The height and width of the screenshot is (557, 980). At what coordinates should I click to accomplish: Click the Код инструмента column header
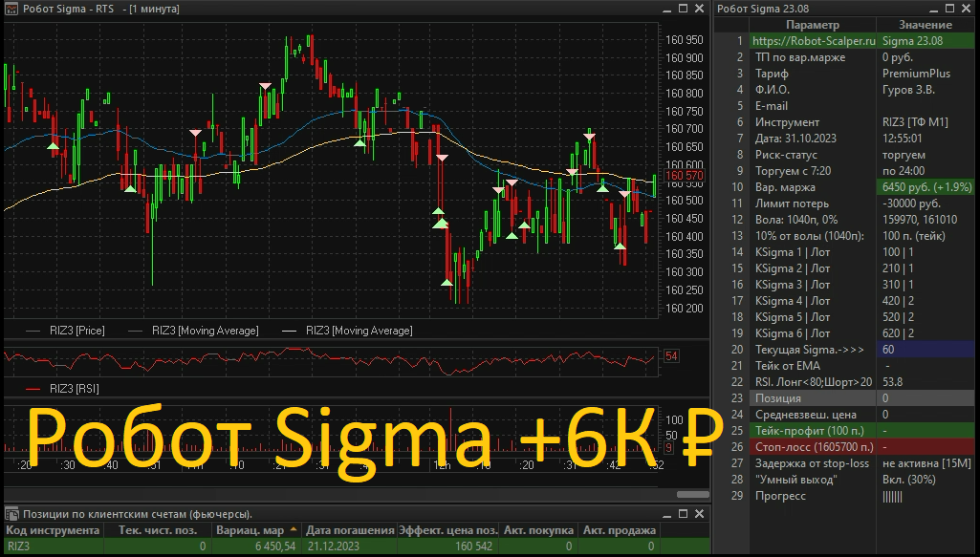[x=54, y=530]
